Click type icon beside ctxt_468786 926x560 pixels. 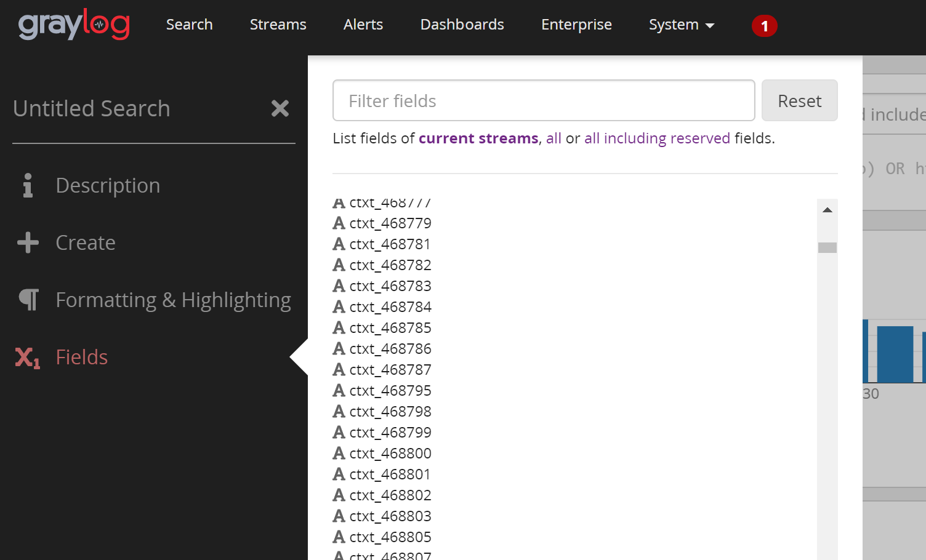tap(339, 349)
